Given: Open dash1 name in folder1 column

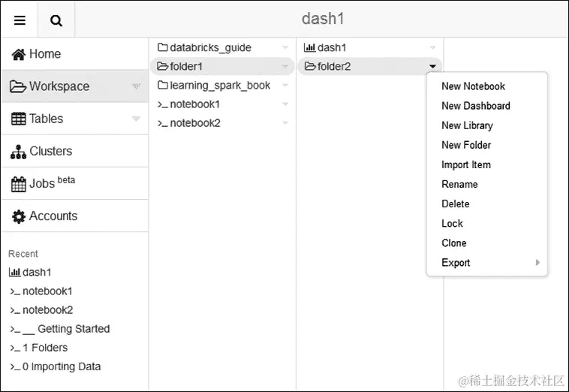Looking at the screenshot, I should (332, 47).
